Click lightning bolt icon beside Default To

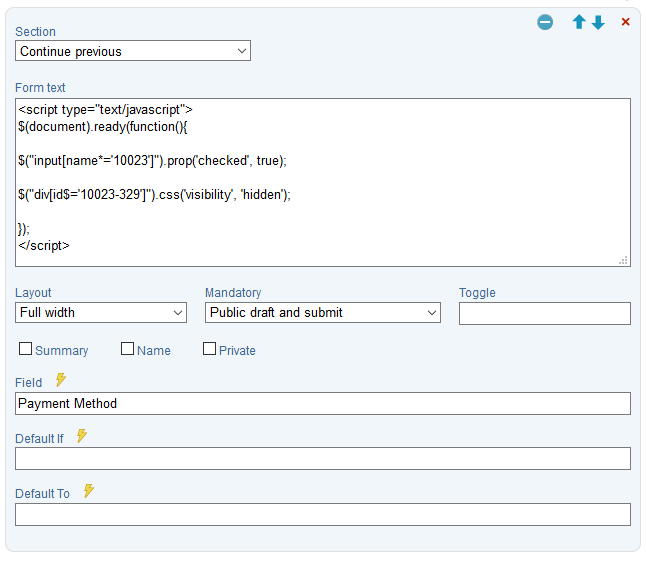pyautogui.click(x=89, y=491)
